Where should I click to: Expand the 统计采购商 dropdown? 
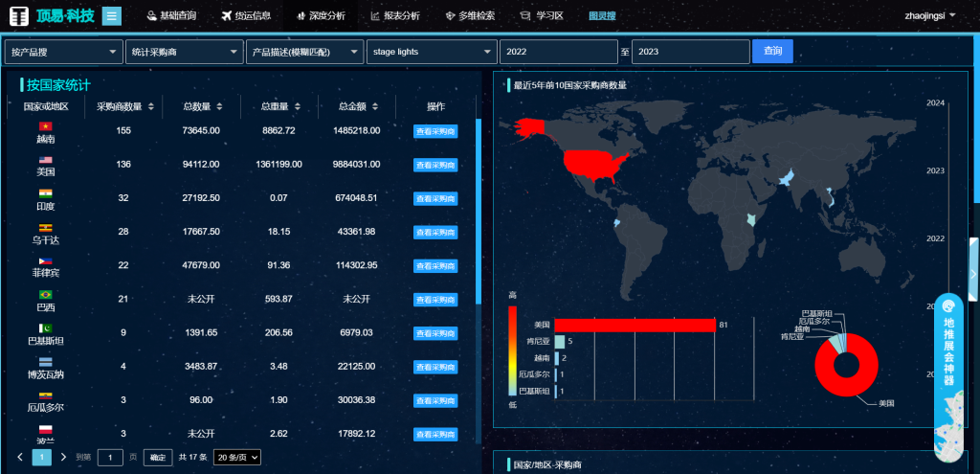(x=184, y=52)
